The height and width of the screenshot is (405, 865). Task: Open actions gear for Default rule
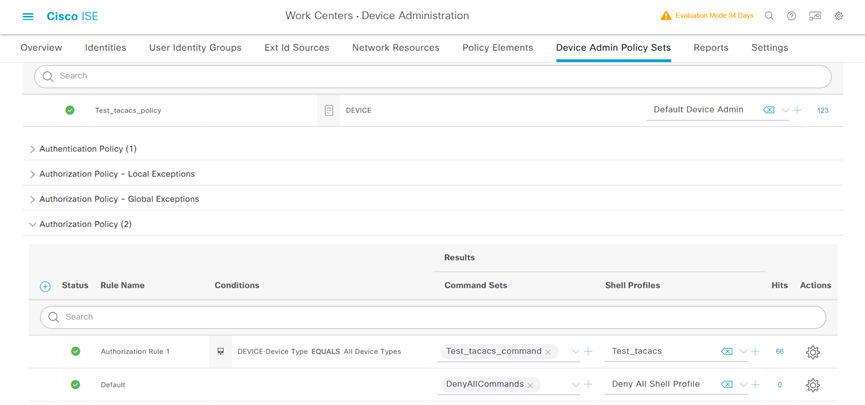tap(813, 385)
